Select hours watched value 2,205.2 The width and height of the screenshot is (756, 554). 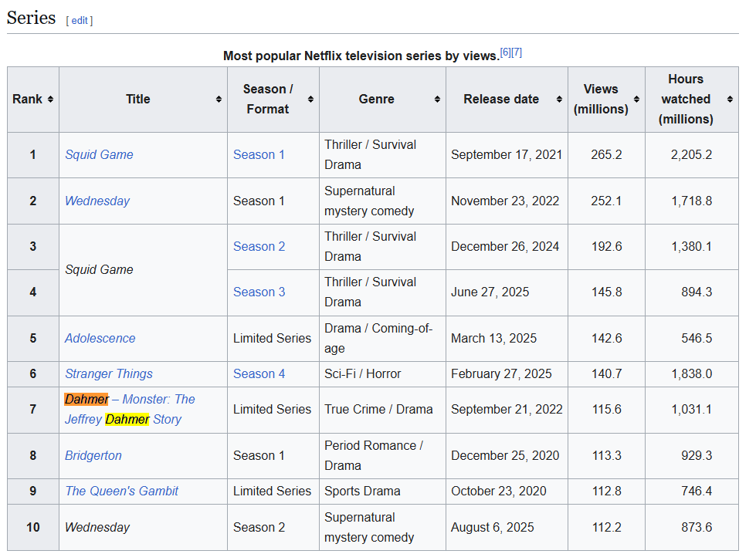click(x=691, y=154)
